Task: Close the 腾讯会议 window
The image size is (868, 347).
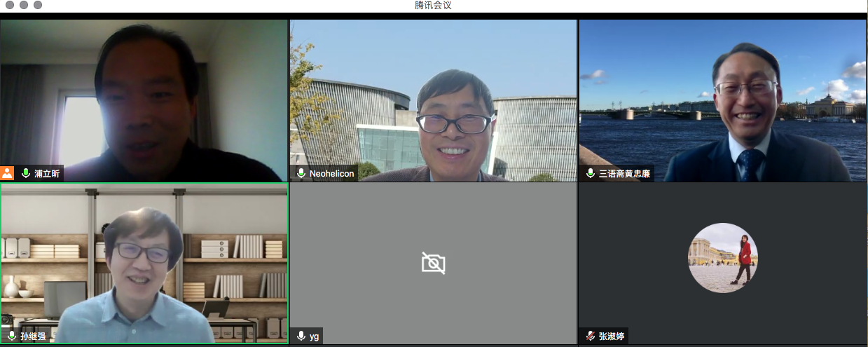Action: [9, 5]
